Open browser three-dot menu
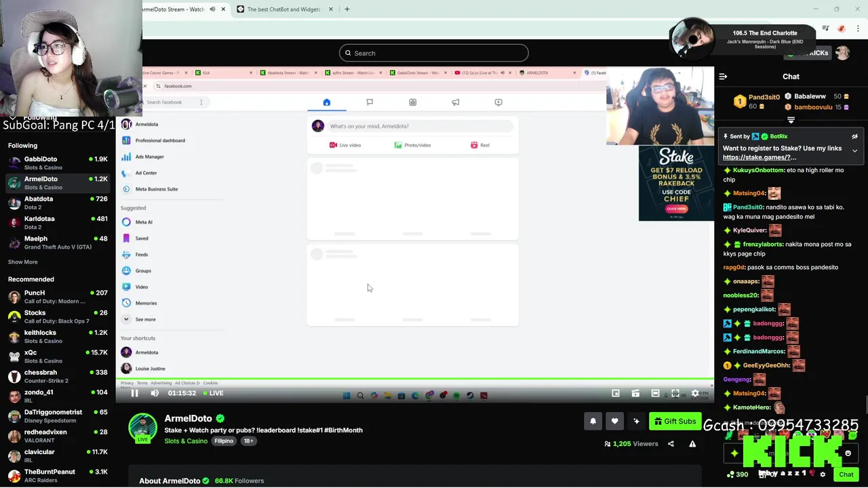This screenshot has width=868, height=488. [x=858, y=28]
